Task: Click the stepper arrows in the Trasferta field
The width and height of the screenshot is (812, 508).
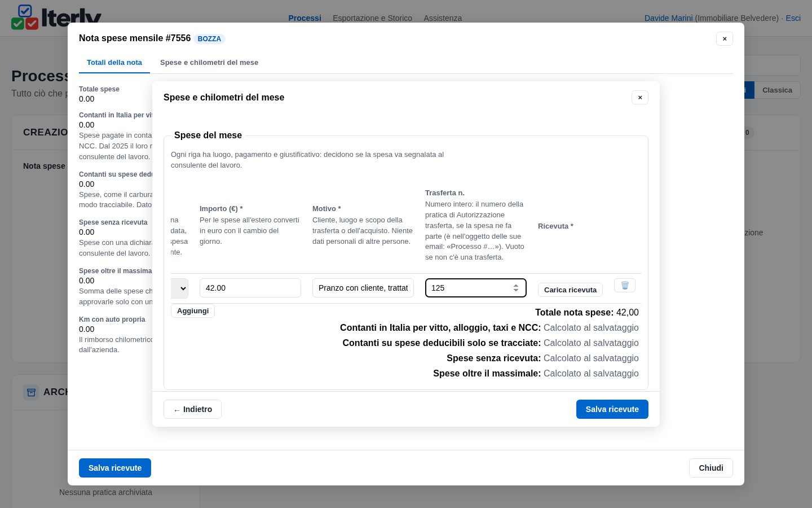Action: click(x=516, y=288)
